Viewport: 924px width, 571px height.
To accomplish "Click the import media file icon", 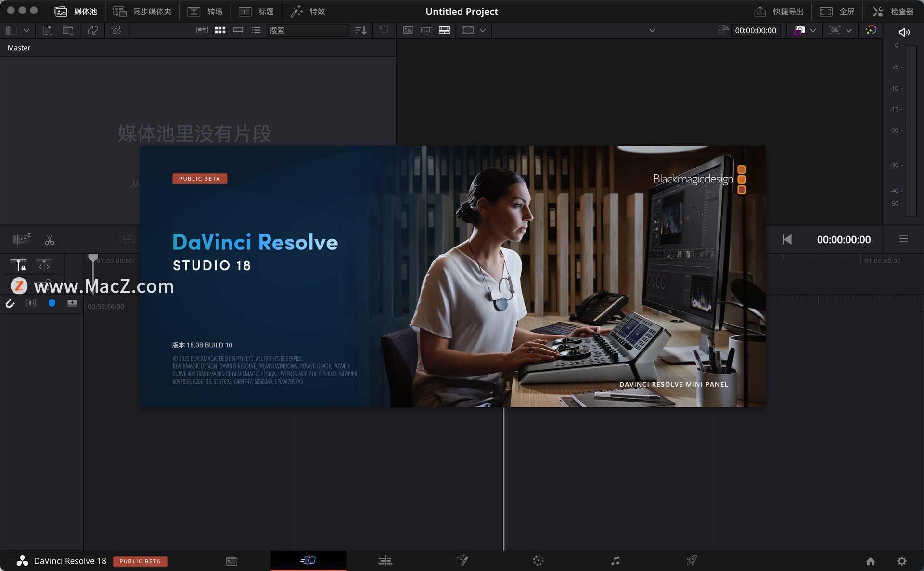I will (x=47, y=30).
